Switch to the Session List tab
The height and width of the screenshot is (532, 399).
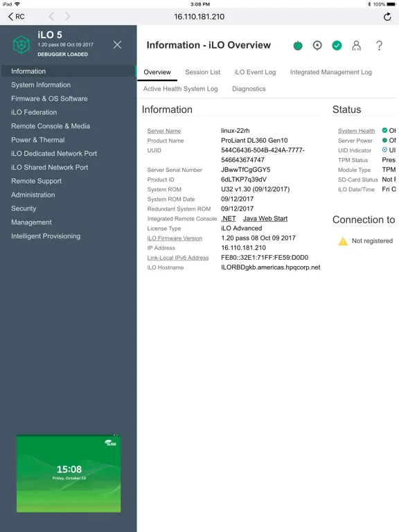[202, 72]
